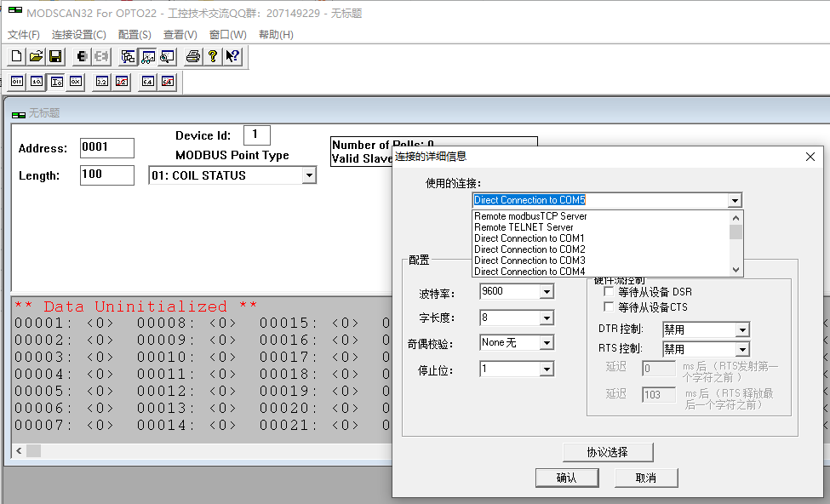The width and height of the screenshot is (830, 504).
Task: Save with the floppy disk icon
Action: 55,56
